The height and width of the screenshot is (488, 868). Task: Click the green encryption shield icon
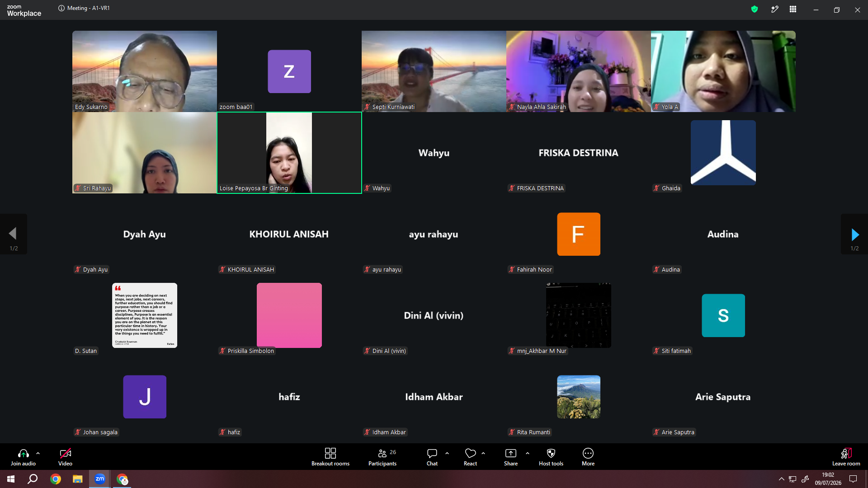(754, 9)
